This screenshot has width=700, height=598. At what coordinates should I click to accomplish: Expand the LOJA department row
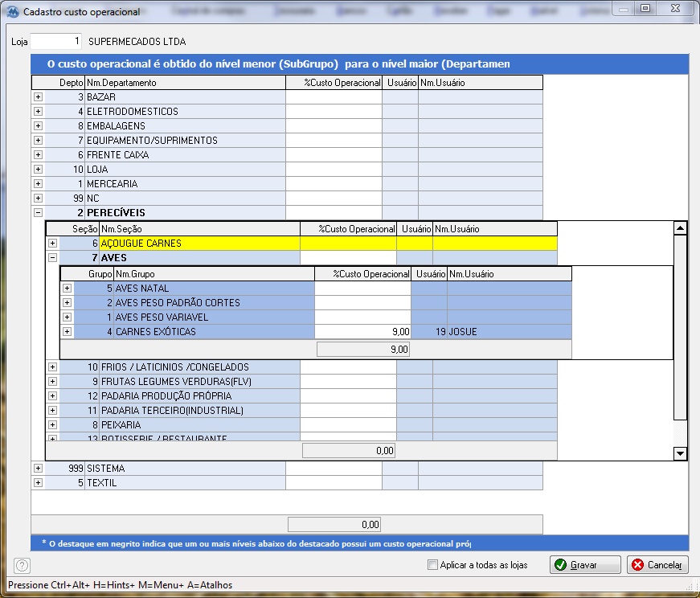point(38,170)
